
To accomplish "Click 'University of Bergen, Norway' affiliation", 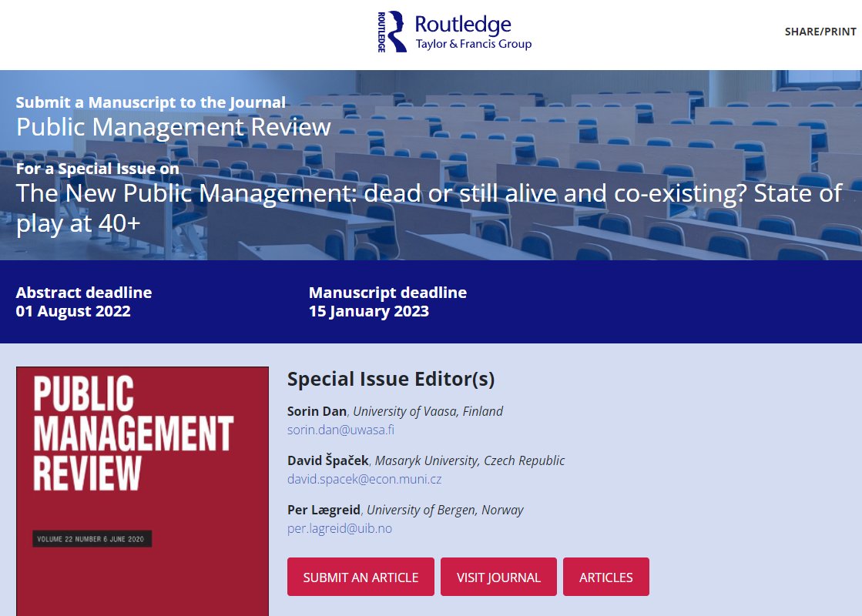I will pos(444,510).
